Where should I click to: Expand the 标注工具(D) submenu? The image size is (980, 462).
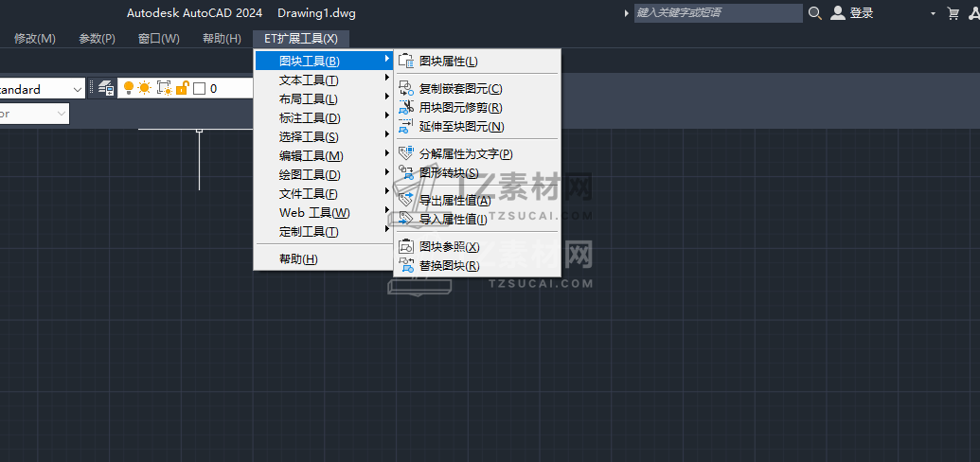click(324, 117)
